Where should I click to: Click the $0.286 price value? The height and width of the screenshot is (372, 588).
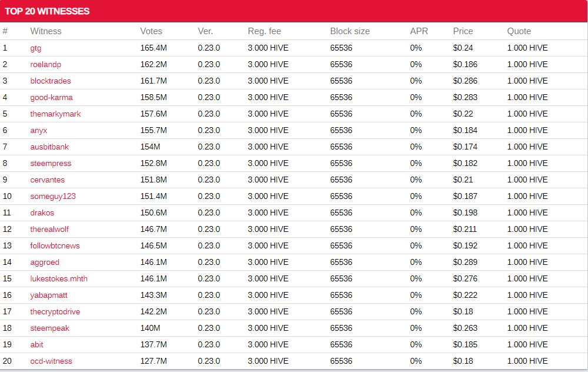pyautogui.click(x=465, y=81)
